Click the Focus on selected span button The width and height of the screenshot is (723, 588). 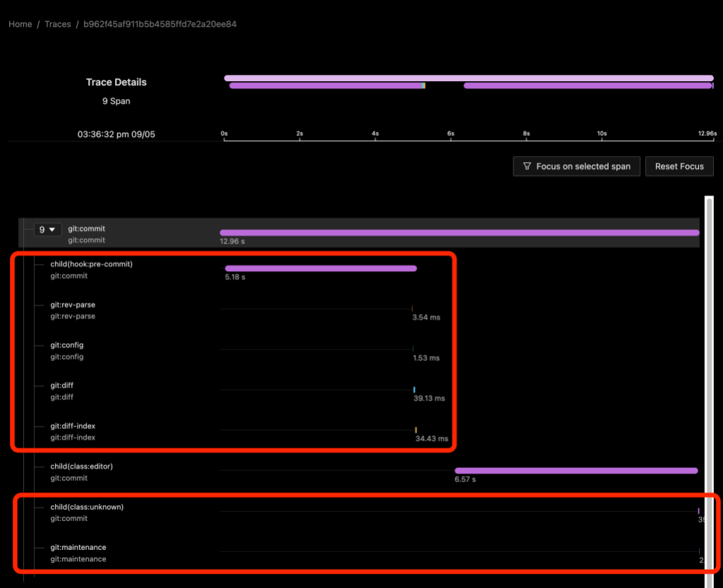577,166
